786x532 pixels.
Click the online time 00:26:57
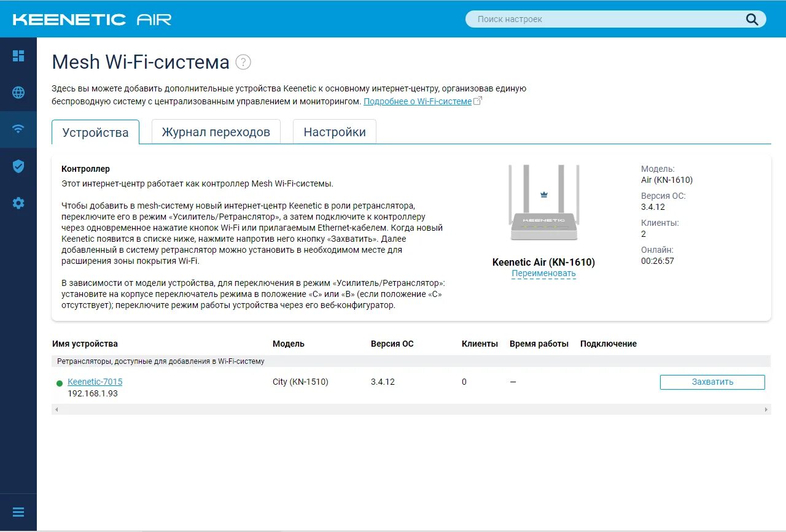coord(658,261)
